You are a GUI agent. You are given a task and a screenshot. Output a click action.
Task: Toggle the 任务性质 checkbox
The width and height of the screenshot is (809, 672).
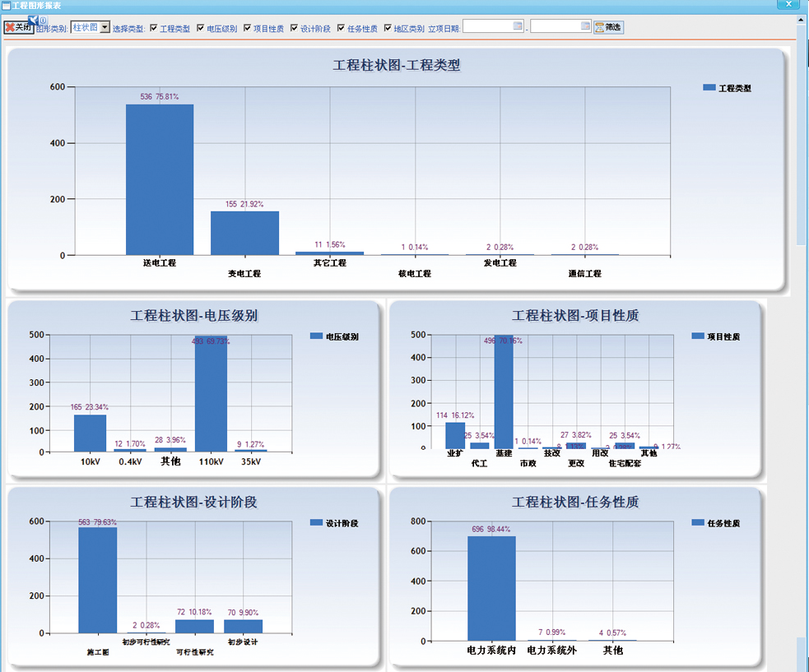342,28
